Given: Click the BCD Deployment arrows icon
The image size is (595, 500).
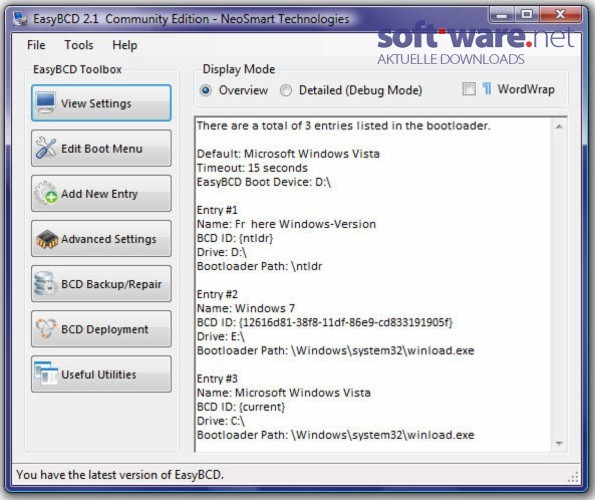Looking at the screenshot, I should [46, 328].
